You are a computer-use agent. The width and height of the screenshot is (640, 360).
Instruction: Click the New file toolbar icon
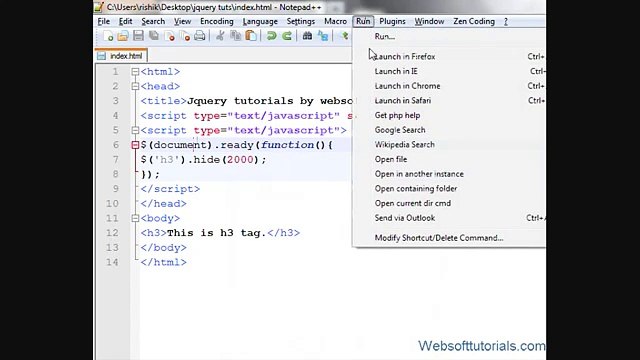(108, 36)
